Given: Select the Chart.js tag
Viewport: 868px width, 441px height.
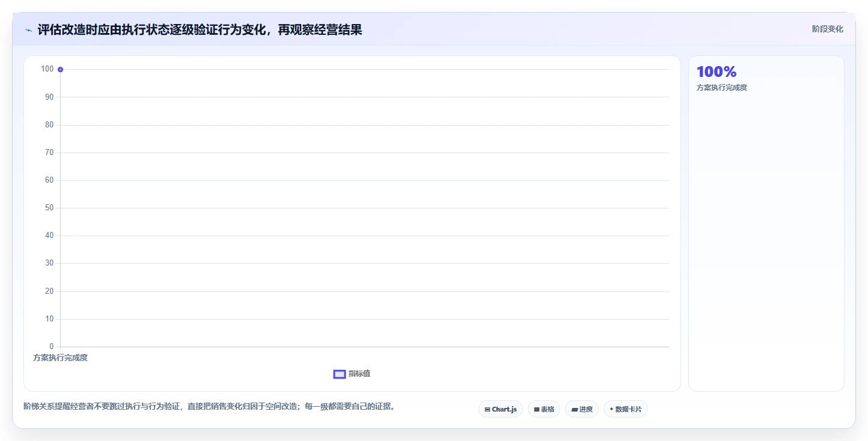Looking at the screenshot, I should click(501, 409).
